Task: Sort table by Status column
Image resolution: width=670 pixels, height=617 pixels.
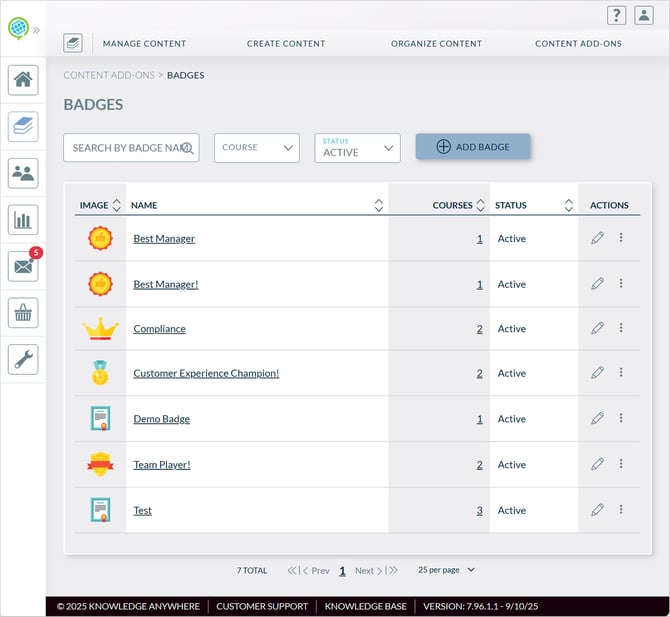Action: 569,205
